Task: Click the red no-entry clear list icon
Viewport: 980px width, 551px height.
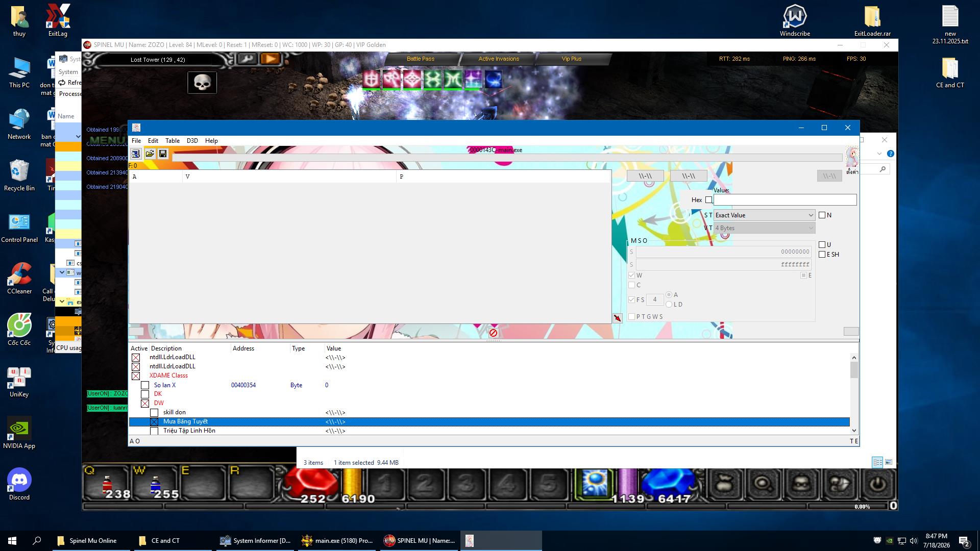Action: pyautogui.click(x=493, y=333)
